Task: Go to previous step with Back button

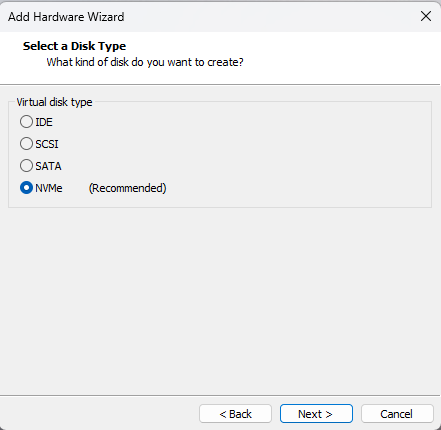Action: 236,414
